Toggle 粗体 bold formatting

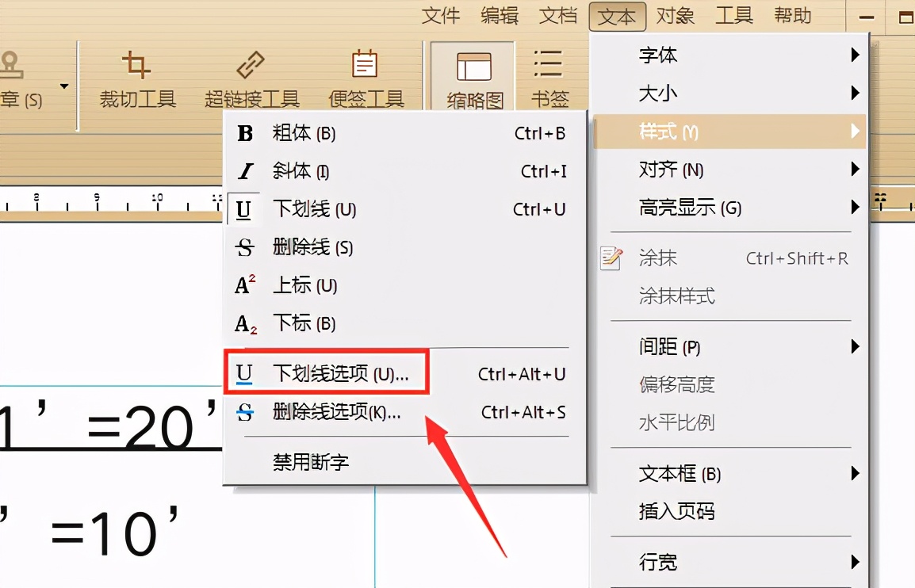coord(303,134)
